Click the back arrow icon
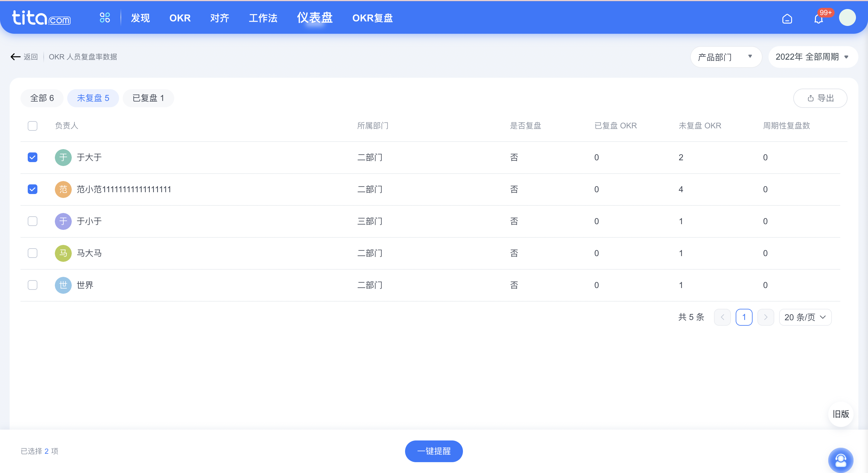The width and height of the screenshot is (868, 473). (x=15, y=57)
